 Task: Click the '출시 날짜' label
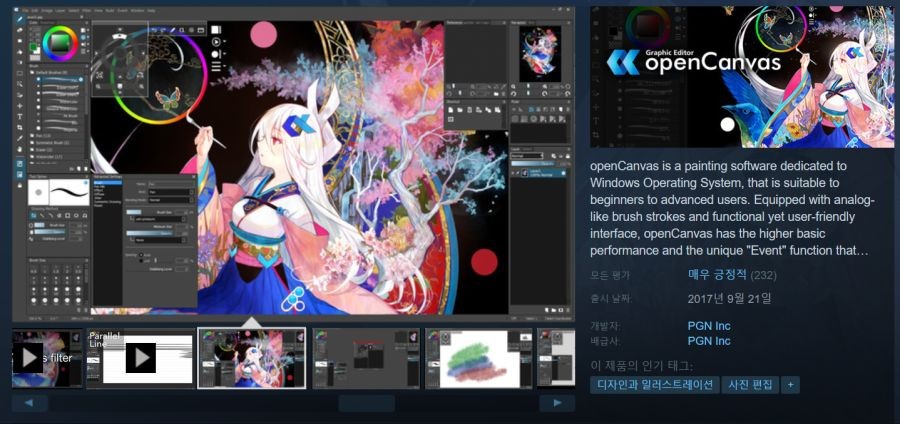[610, 299]
